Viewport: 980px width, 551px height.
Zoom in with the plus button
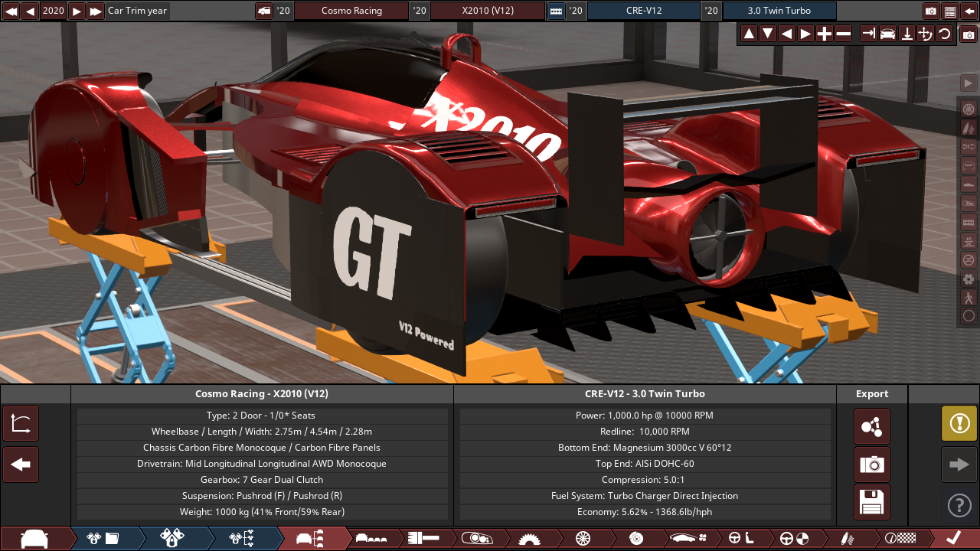point(825,34)
